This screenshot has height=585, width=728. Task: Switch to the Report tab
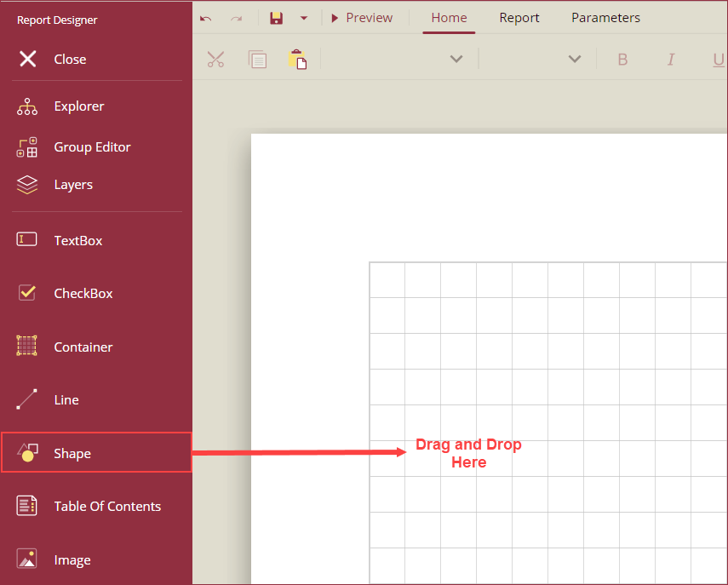click(x=519, y=18)
